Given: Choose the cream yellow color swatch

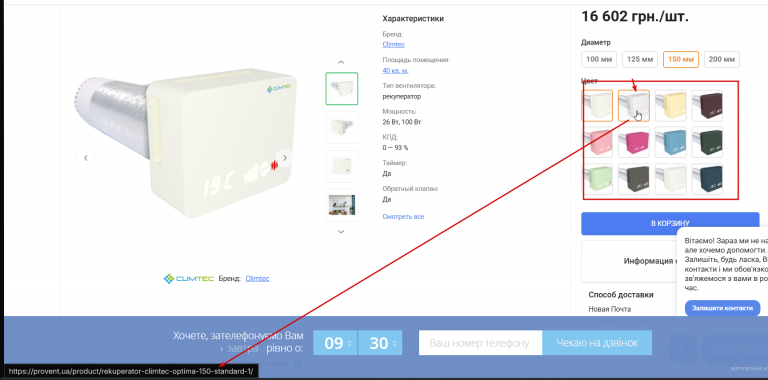Looking at the screenshot, I should 671,105.
